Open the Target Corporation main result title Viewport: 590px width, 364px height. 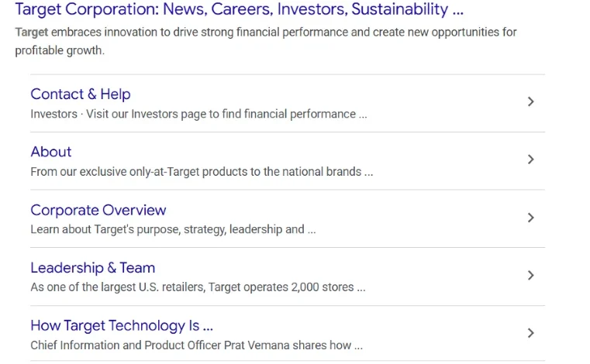(239, 10)
